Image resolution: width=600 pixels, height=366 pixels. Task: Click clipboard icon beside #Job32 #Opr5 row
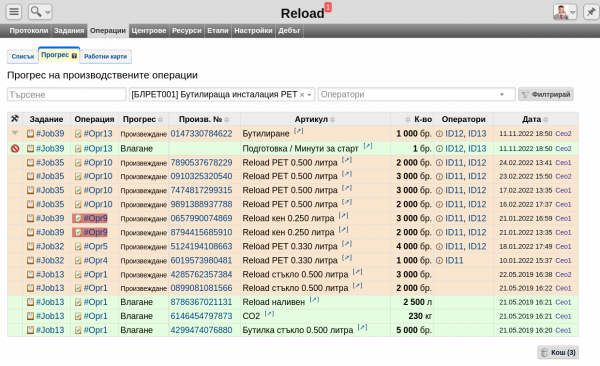point(30,247)
